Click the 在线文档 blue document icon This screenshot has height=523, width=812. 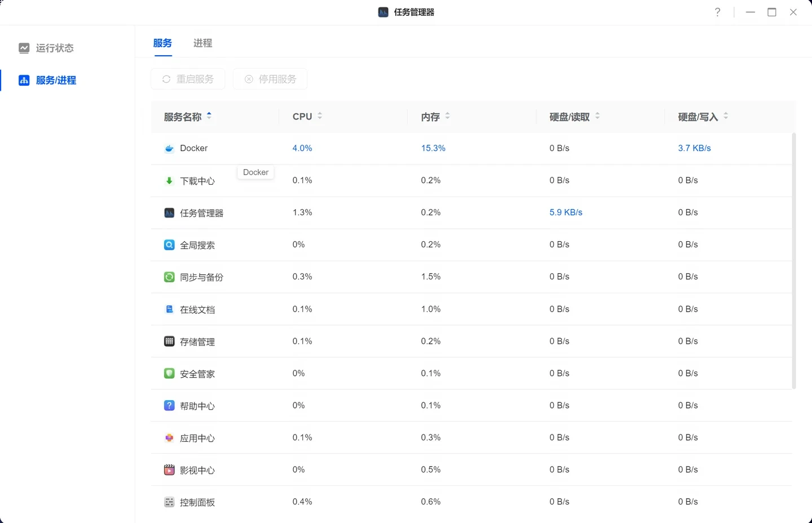(x=169, y=309)
